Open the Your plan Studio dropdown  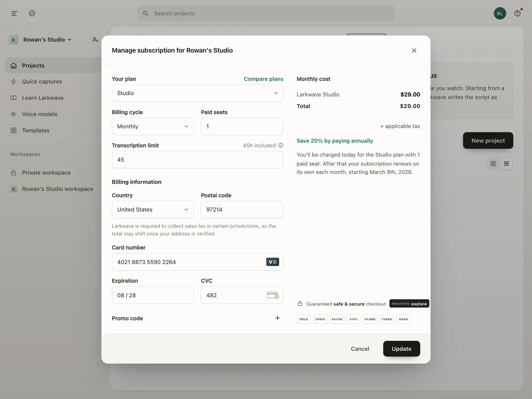tap(198, 93)
